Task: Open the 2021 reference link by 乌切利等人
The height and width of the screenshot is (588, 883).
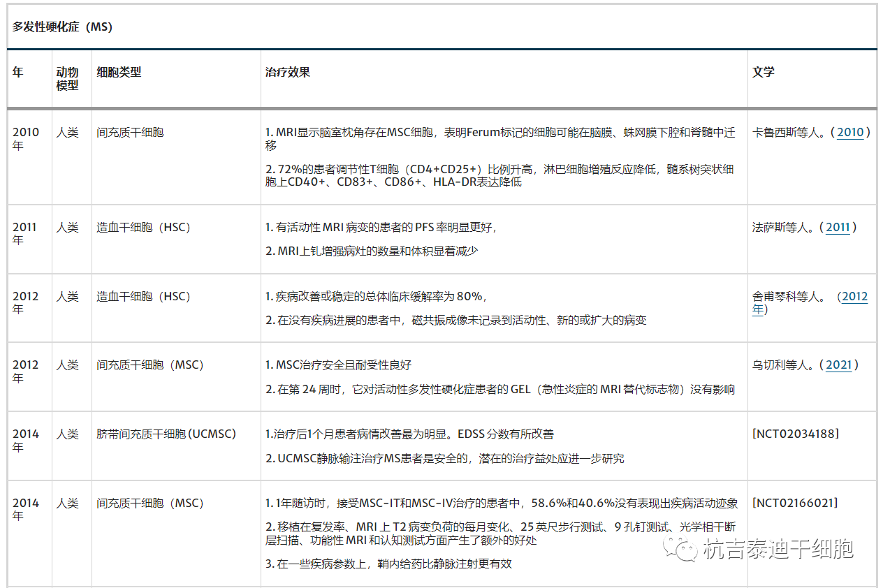Action: [839, 365]
